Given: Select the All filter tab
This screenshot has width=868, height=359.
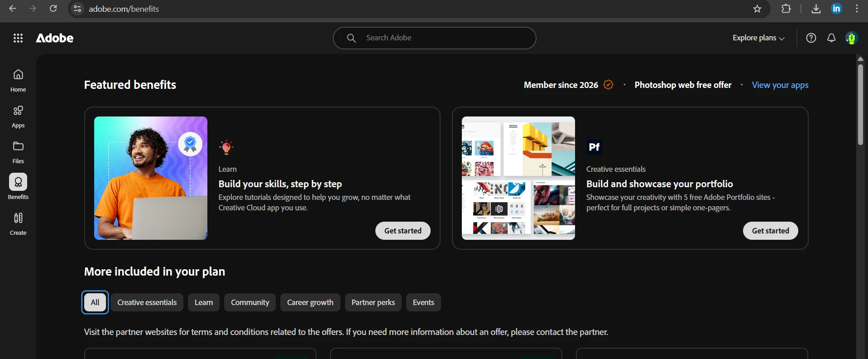Looking at the screenshot, I should [x=95, y=302].
